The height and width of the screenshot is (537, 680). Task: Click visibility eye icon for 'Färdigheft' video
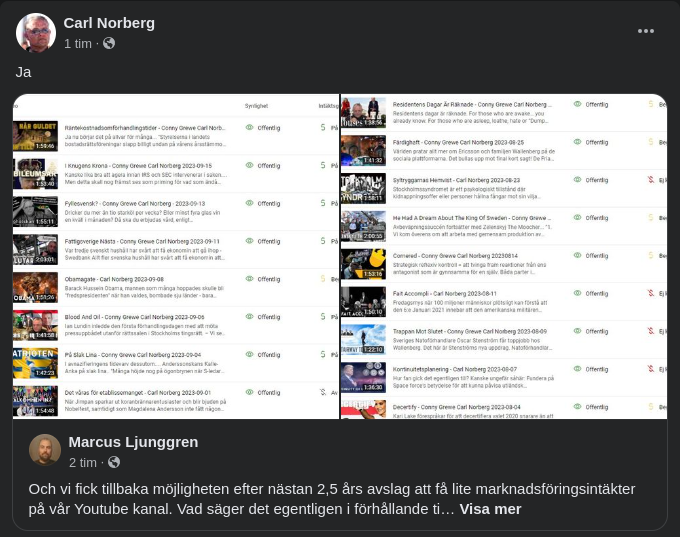[x=578, y=141]
